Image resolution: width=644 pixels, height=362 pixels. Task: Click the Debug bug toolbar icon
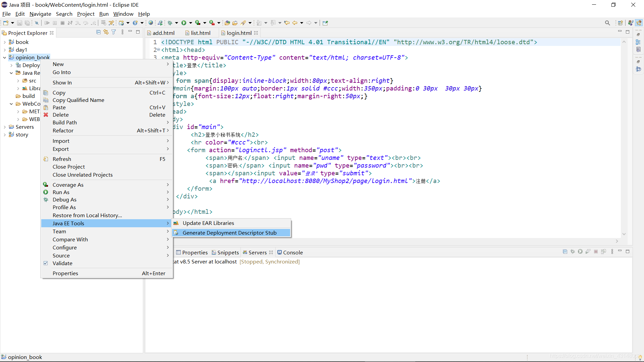point(170,23)
